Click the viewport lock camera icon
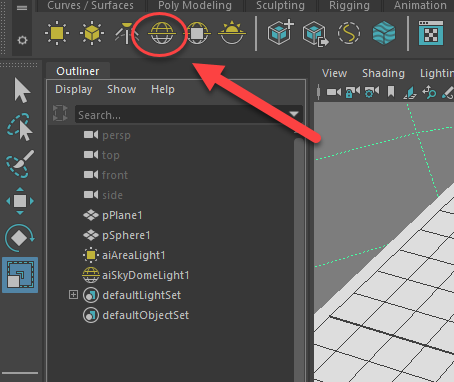 (353, 92)
